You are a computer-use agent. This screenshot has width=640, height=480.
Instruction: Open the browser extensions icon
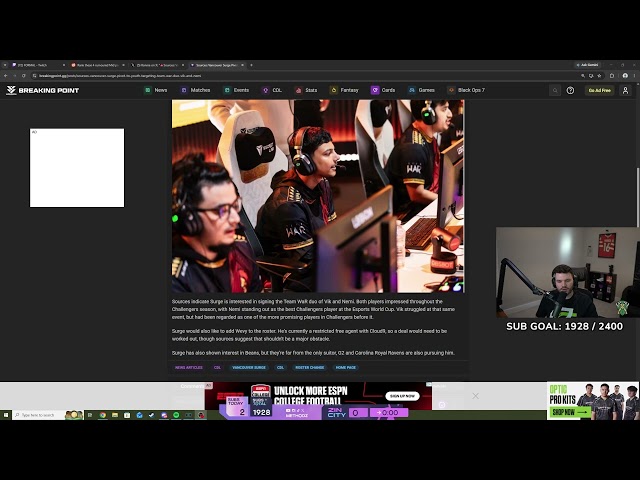click(x=612, y=76)
